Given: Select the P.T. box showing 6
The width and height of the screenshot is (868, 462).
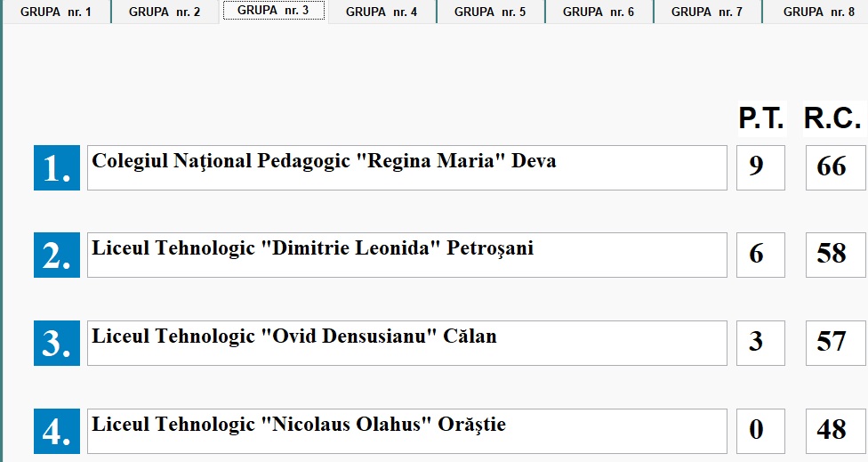Looking at the screenshot, I should pos(760,255).
